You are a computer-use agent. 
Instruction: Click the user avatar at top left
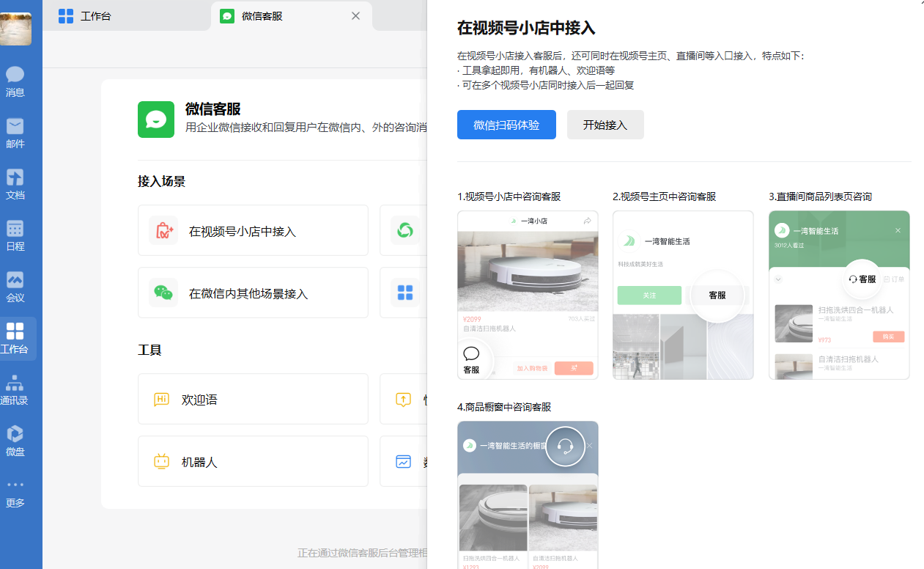coord(15,29)
